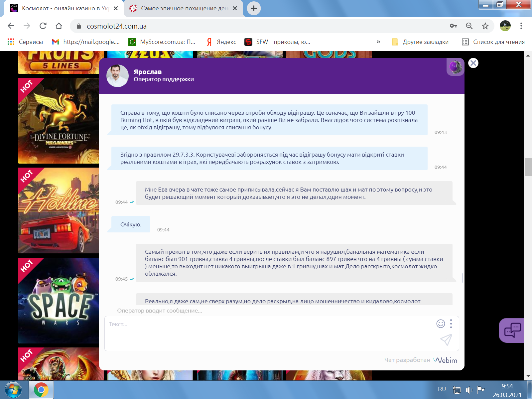This screenshot has height=399, width=532.
Task: Open a new browser tab
Action: tap(254, 8)
